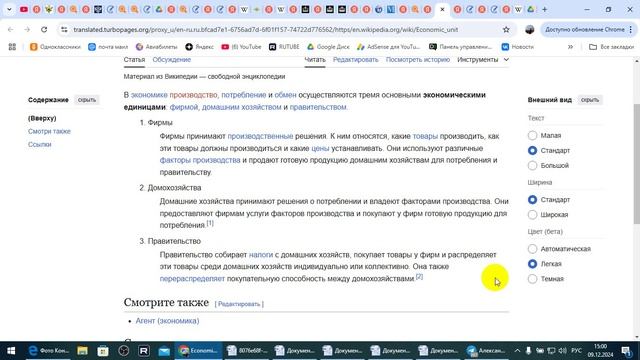Select Большой text size
The image size is (640, 360).
click(x=532, y=165)
